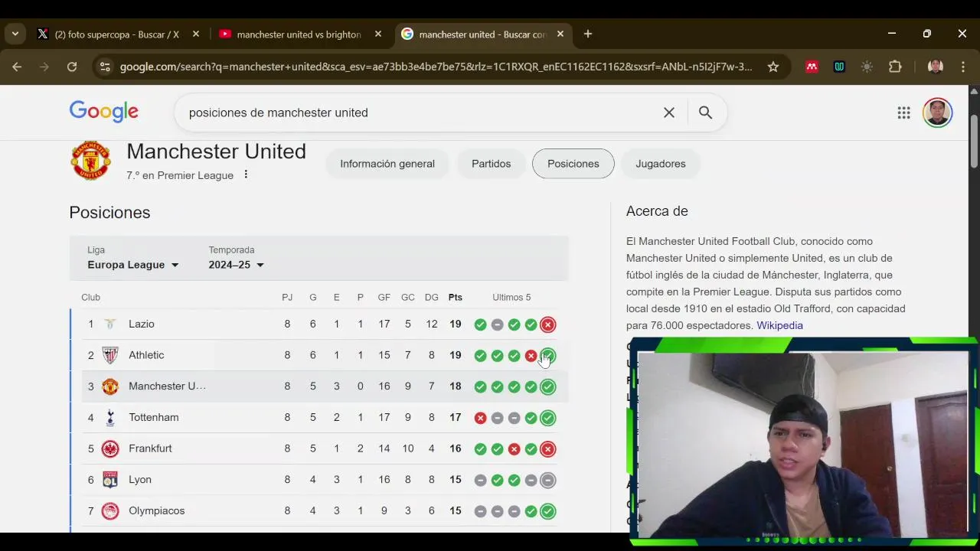Click the page vertical scrollbar

[974, 142]
